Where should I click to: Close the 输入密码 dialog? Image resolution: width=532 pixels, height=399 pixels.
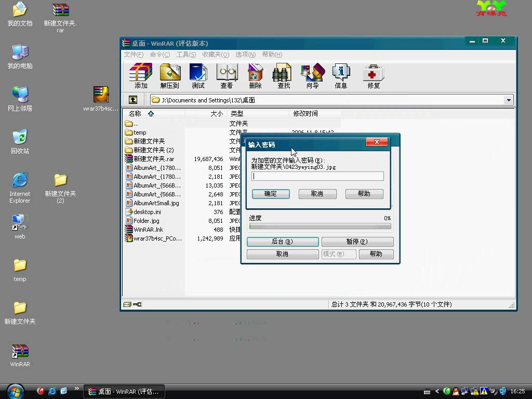(377, 142)
